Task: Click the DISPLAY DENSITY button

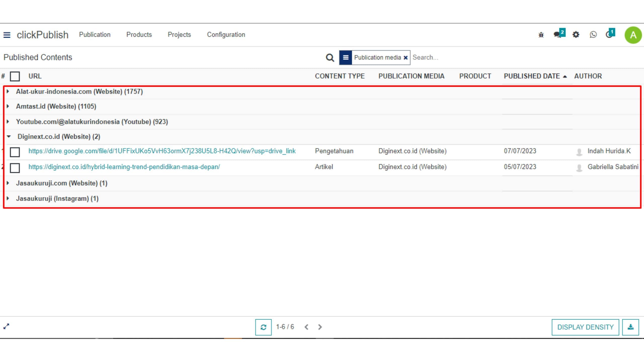Action: (x=585, y=327)
